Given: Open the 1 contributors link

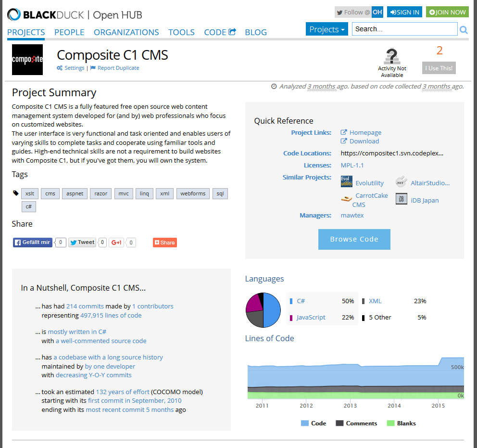Looking at the screenshot, I should [x=153, y=306].
